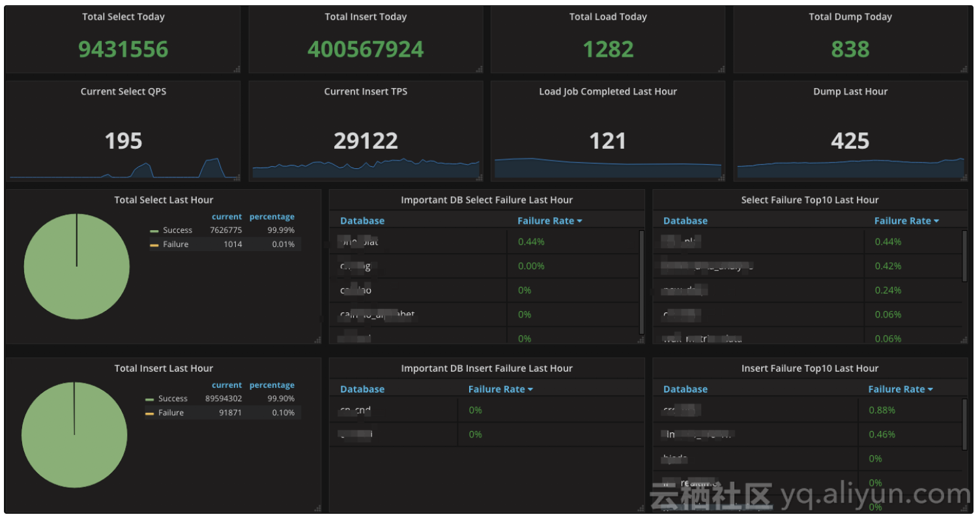Image resolution: width=980 pixels, height=519 pixels.
Task: Click the 0.88% failure rate cell
Action: [x=882, y=410]
